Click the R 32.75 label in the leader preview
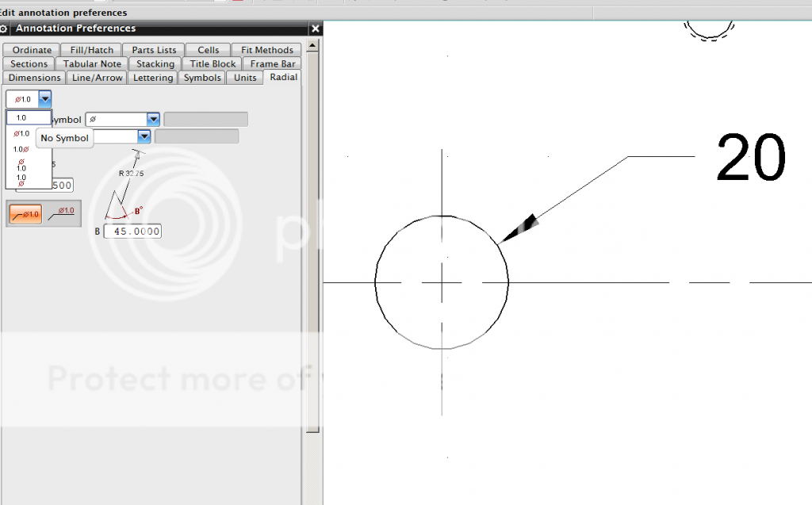The width and height of the screenshot is (812, 505). point(131,174)
